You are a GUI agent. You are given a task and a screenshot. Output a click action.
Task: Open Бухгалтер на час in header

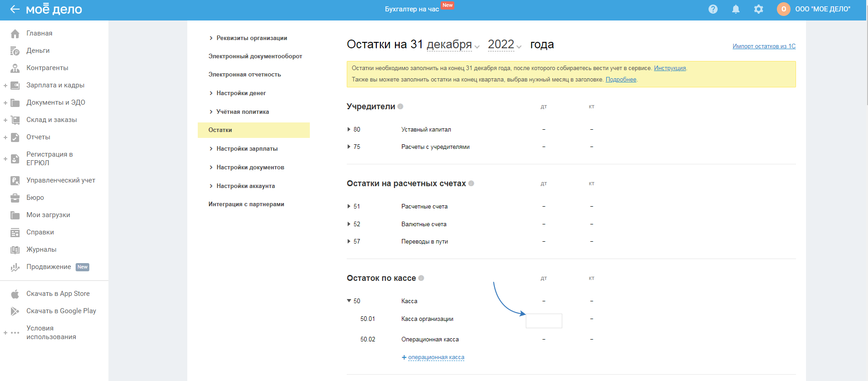click(412, 9)
